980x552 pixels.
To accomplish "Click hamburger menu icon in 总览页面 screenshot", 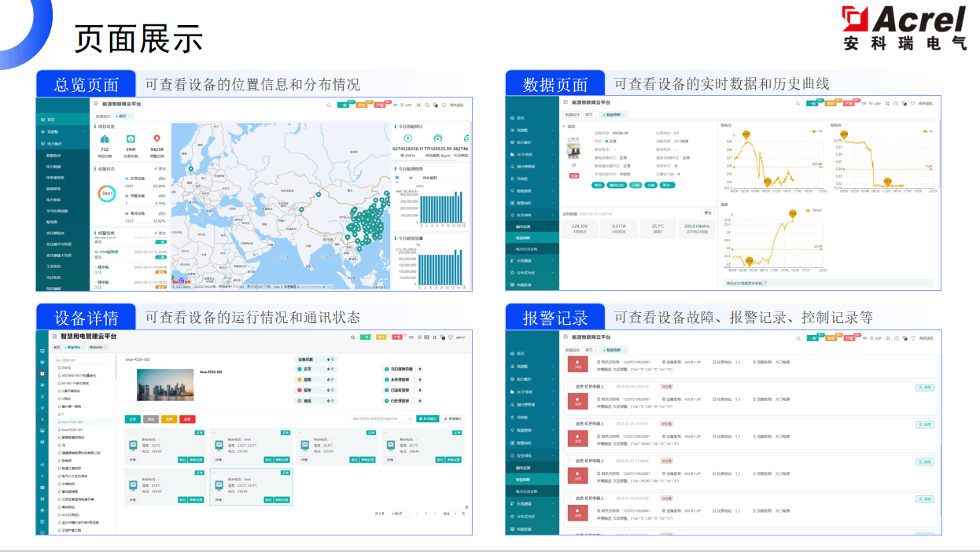I will coord(96,104).
